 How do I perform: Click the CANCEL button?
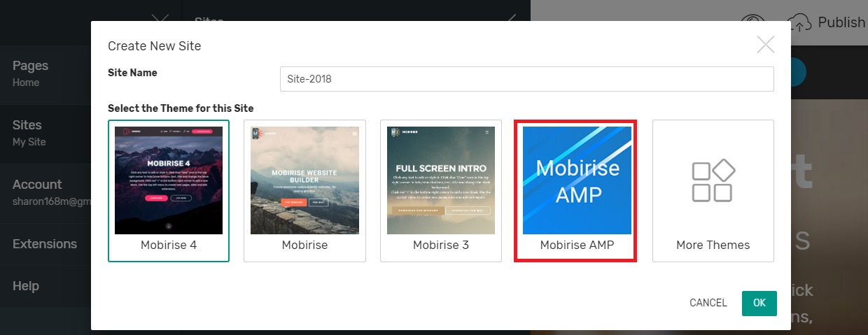point(708,303)
